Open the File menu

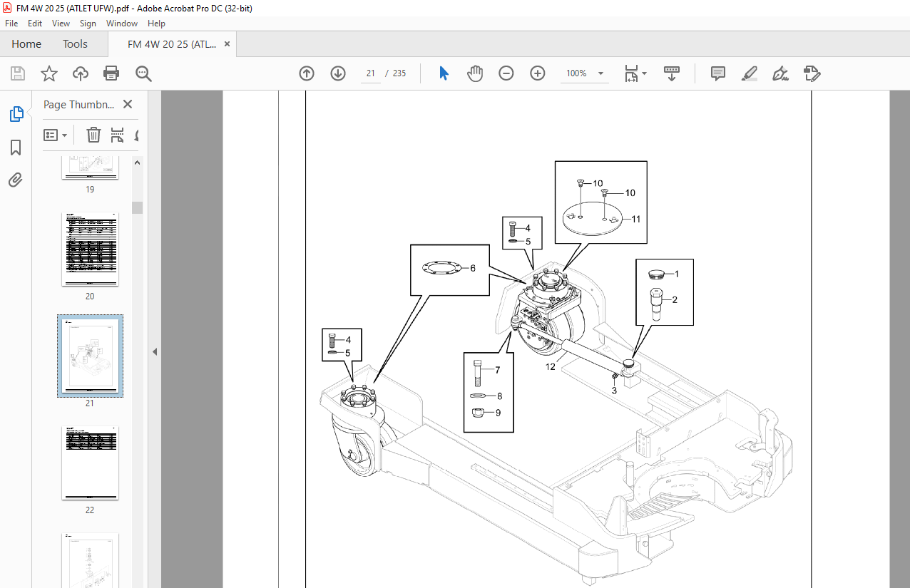pos(11,24)
